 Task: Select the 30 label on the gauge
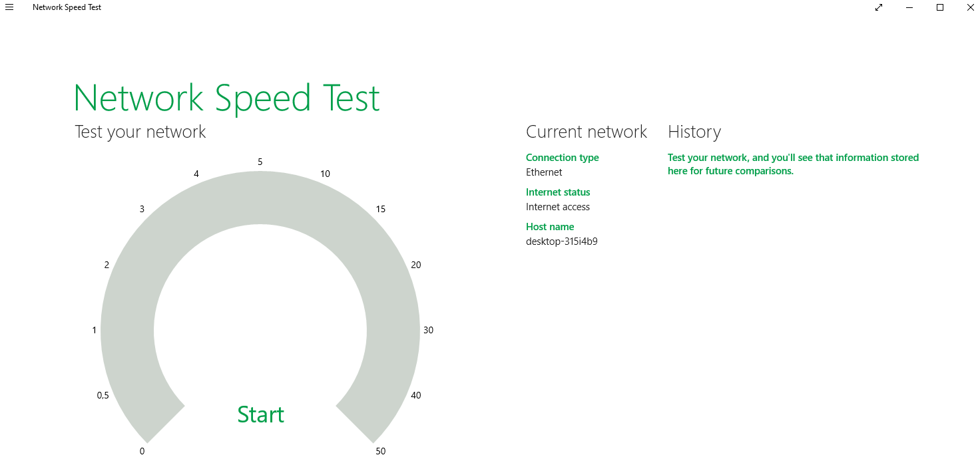pyautogui.click(x=428, y=330)
